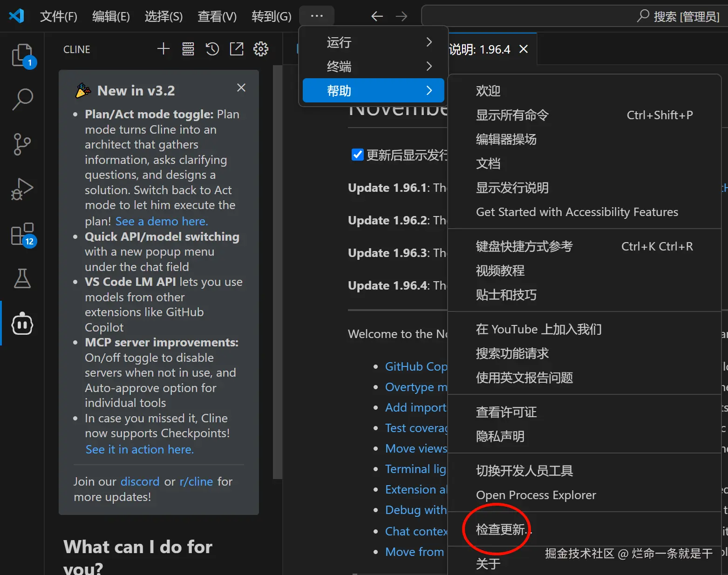This screenshot has height=575, width=728.
Task: Open the Add import release notes link
Action: pyautogui.click(x=416, y=407)
